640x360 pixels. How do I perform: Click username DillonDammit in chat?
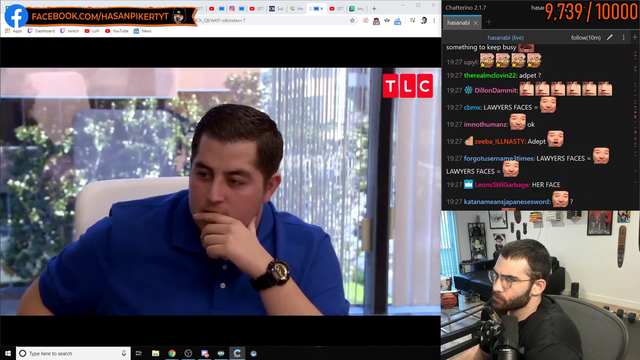tap(496, 91)
